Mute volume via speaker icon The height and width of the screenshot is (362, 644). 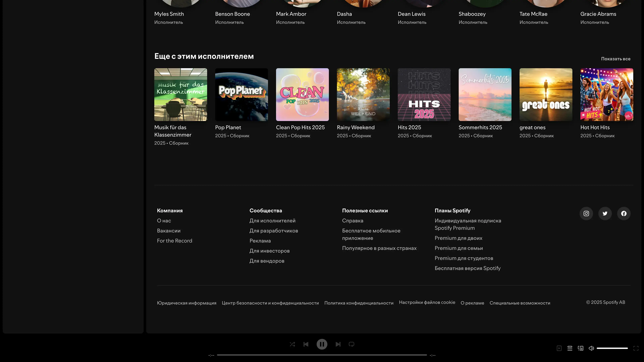591,348
